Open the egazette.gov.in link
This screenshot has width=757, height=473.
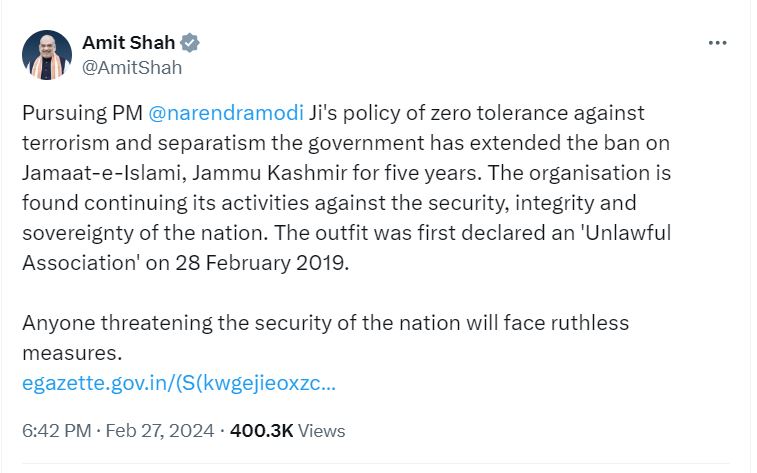click(x=178, y=382)
